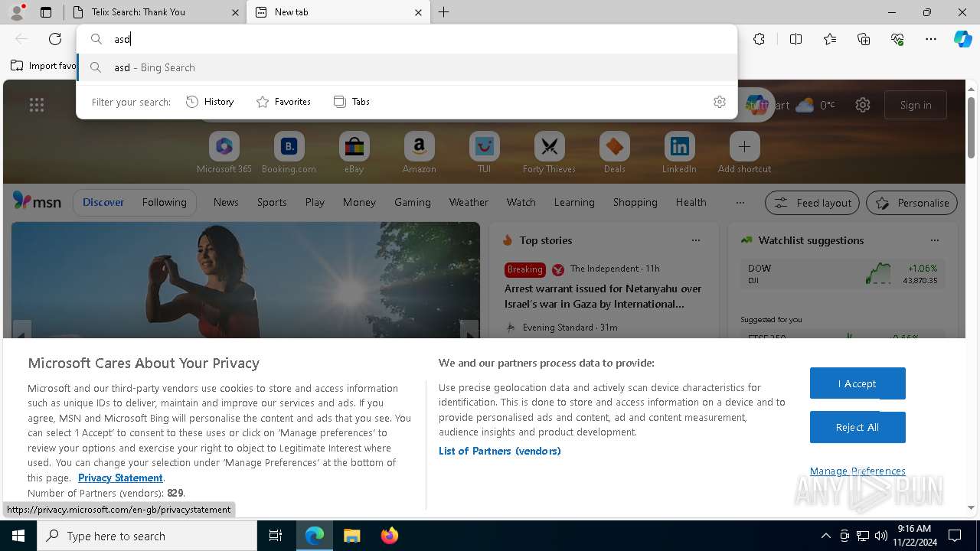Show hidden tray icons chevron
Screen dimensions: 980x551
coord(826,536)
